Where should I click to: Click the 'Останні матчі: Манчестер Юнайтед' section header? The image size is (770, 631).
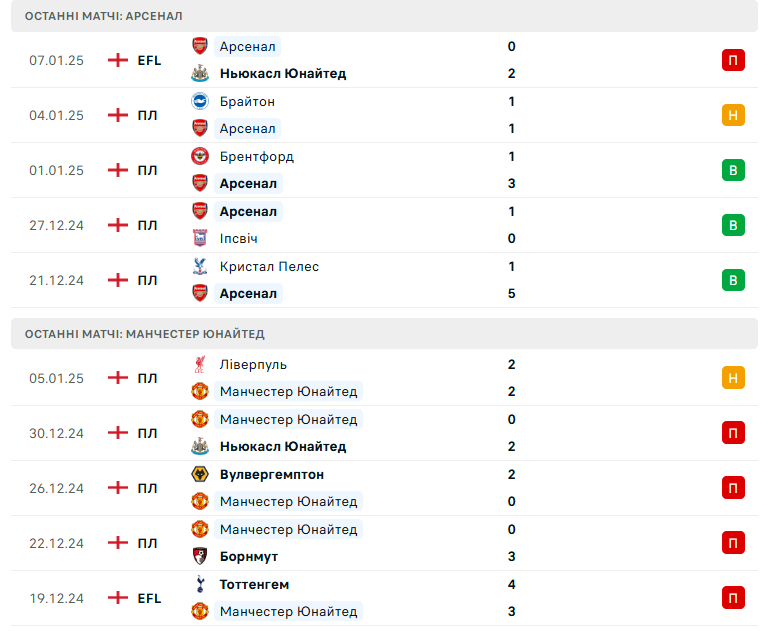(x=145, y=334)
